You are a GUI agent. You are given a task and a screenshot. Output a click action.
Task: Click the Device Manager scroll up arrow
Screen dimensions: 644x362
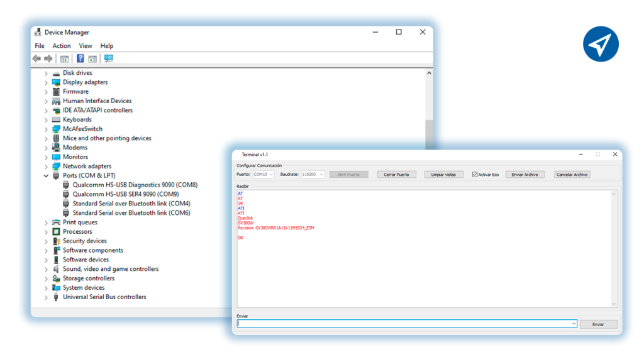click(429, 73)
